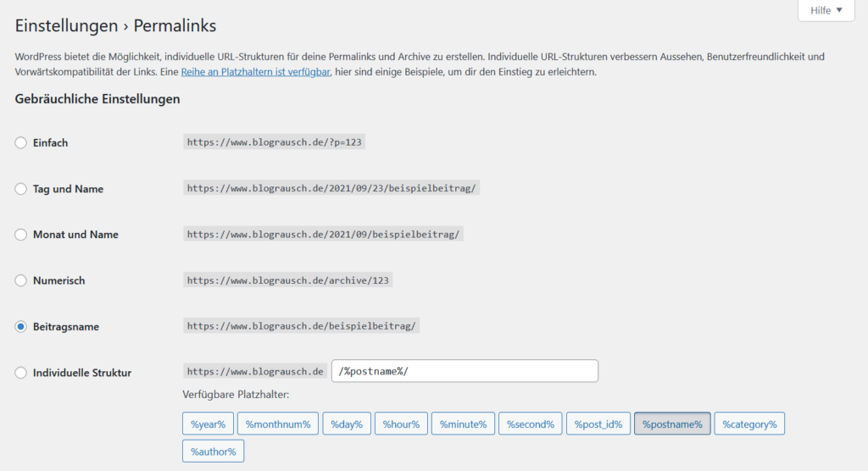Click the custom structure input field
The width and height of the screenshot is (868, 471).
[x=465, y=371]
